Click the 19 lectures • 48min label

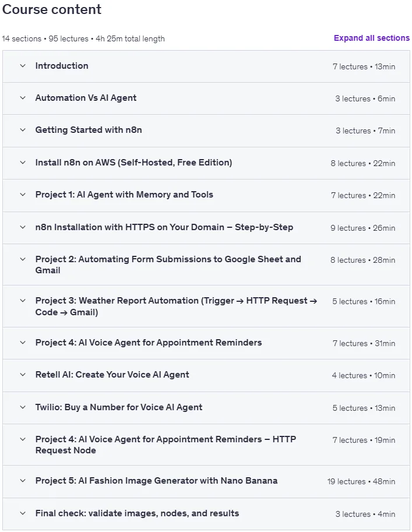click(x=361, y=481)
